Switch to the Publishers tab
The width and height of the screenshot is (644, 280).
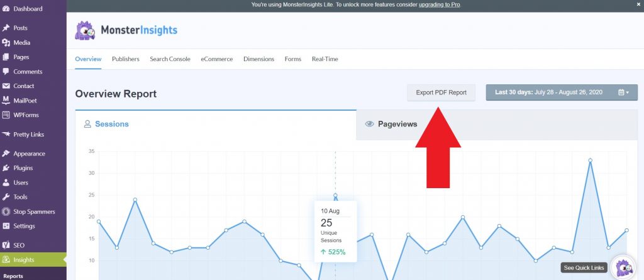[x=126, y=59]
